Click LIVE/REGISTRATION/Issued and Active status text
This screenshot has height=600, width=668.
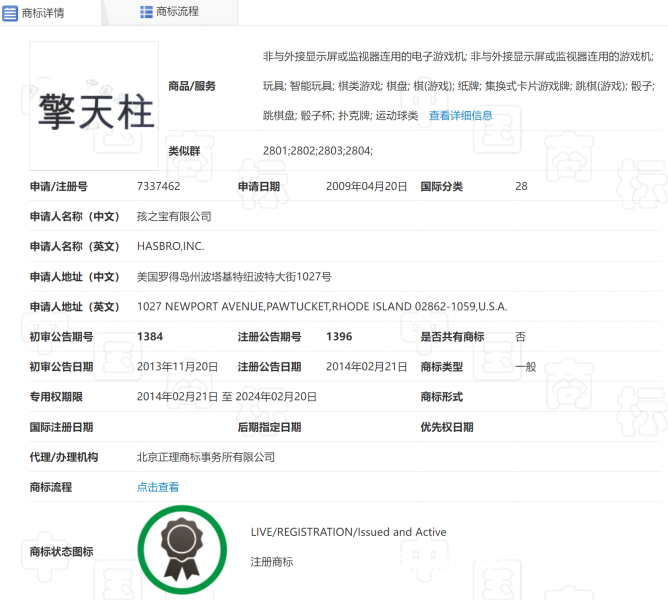pyautogui.click(x=348, y=532)
